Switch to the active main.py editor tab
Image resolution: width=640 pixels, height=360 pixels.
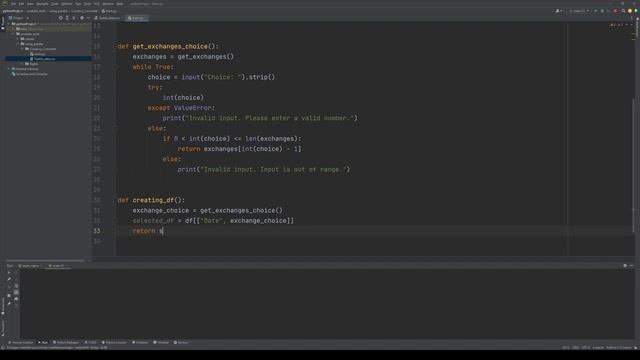pyautogui.click(x=137, y=18)
